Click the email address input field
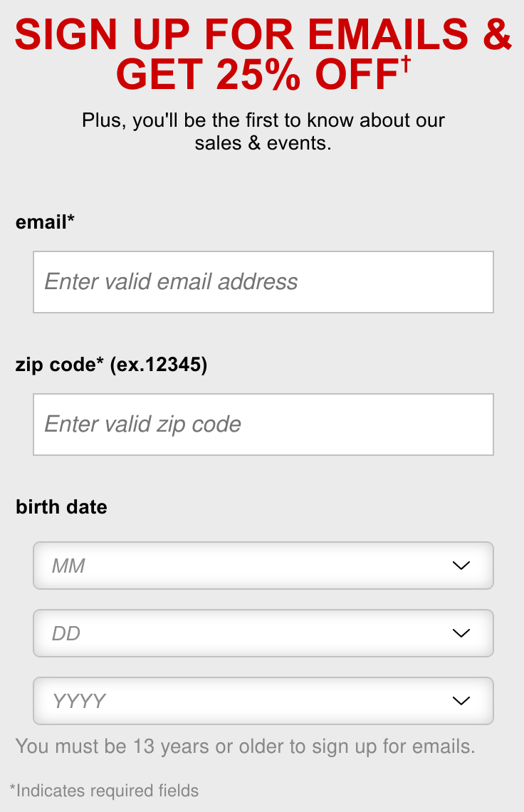524x812 pixels. point(263,282)
